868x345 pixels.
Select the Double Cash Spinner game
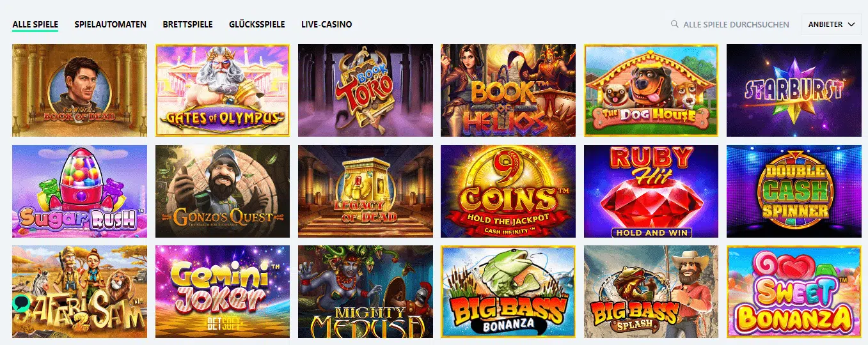794,191
